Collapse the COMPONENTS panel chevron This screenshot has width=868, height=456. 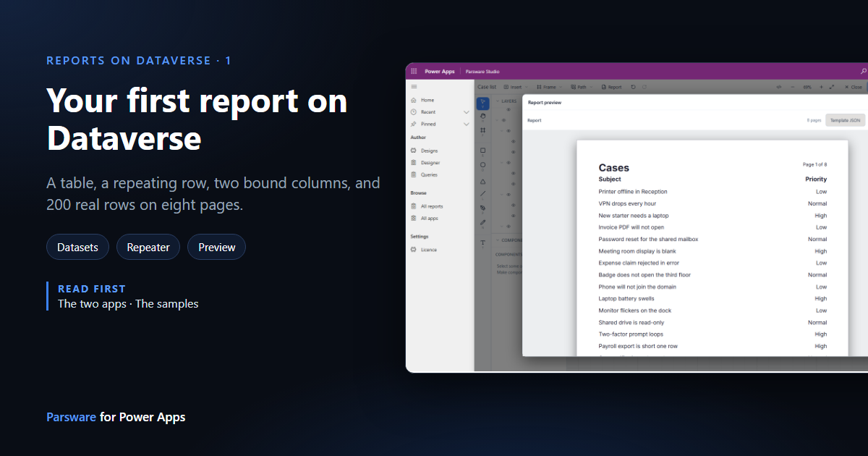(498, 240)
